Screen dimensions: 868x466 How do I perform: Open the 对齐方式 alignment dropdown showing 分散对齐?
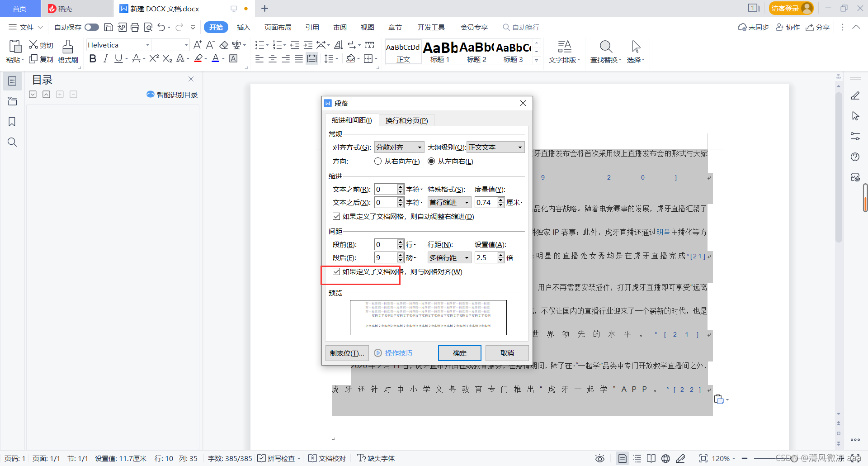tap(419, 147)
